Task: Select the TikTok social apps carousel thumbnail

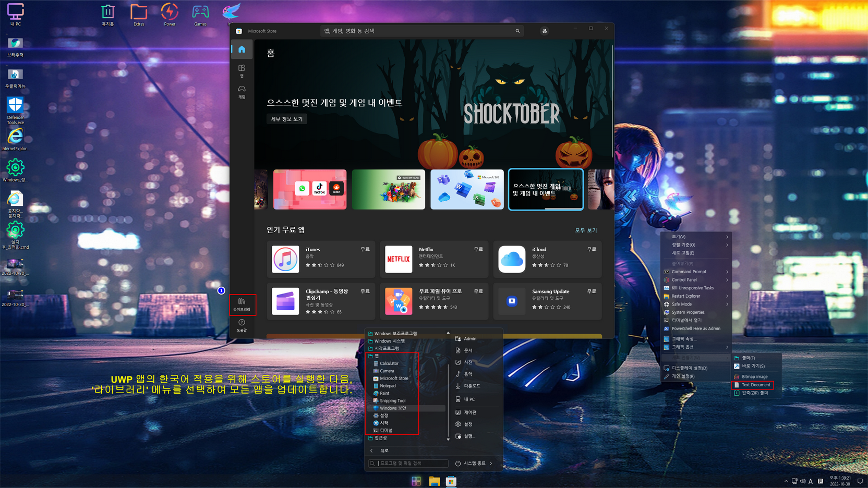Action: 310,189
